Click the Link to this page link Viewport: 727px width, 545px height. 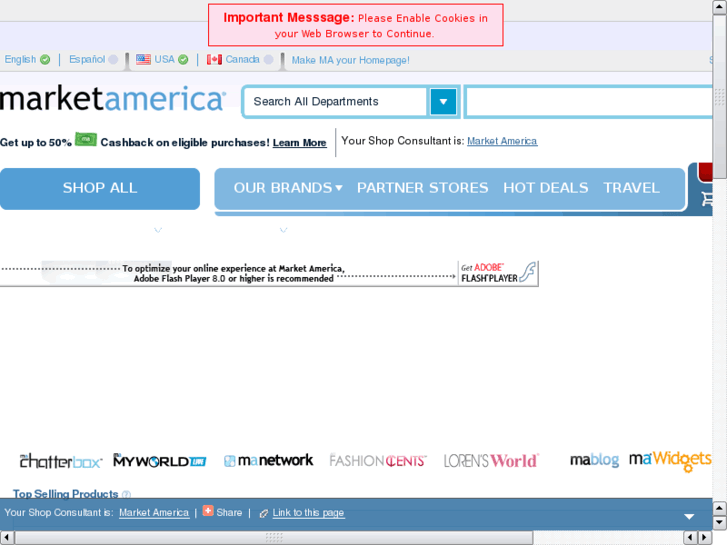tap(308, 513)
